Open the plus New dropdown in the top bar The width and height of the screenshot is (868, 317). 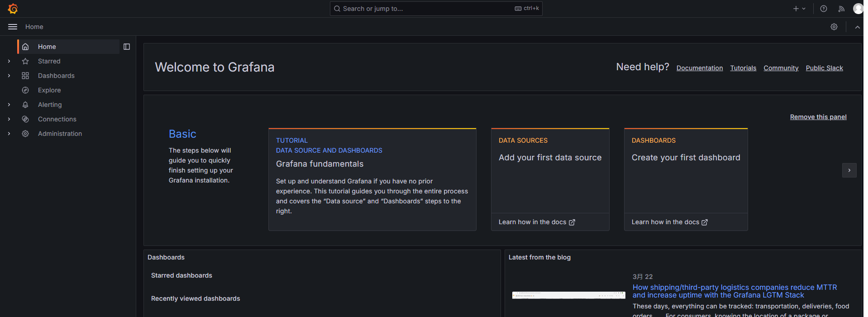(799, 9)
